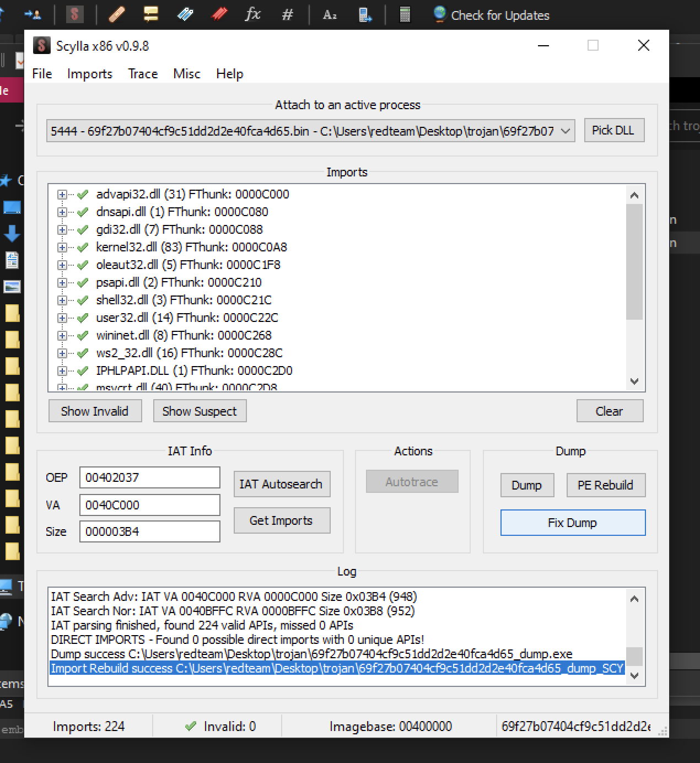Click green check icon beside ws2_32.dll
The width and height of the screenshot is (700, 763).
pyautogui.click(x=83, y=353)
